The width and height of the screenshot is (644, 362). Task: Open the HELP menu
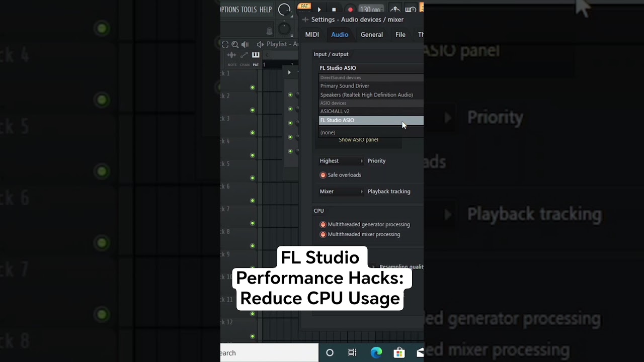(x=266, y=10)
